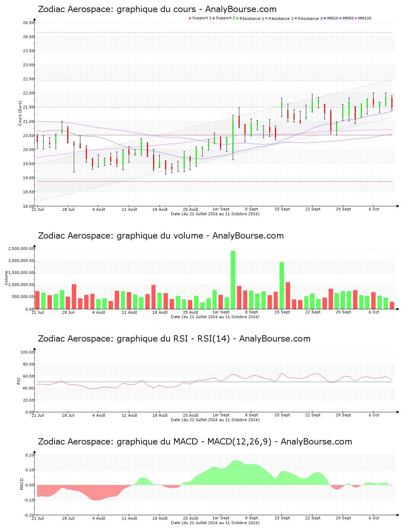The width and height of the screenshot is (412, 532).
Task: Click the 100.00 value on RSI axis
Action: pyautogui.click(x=27, y=352)
